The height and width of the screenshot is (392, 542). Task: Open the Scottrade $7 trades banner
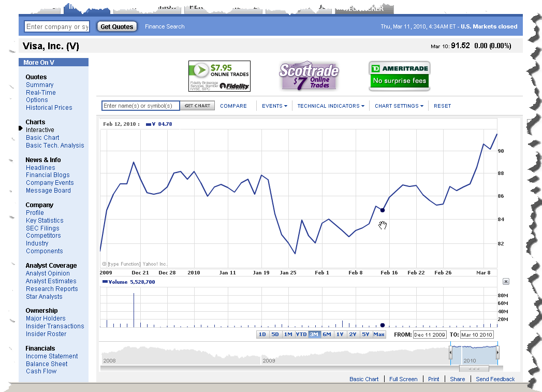click(309, 76)
